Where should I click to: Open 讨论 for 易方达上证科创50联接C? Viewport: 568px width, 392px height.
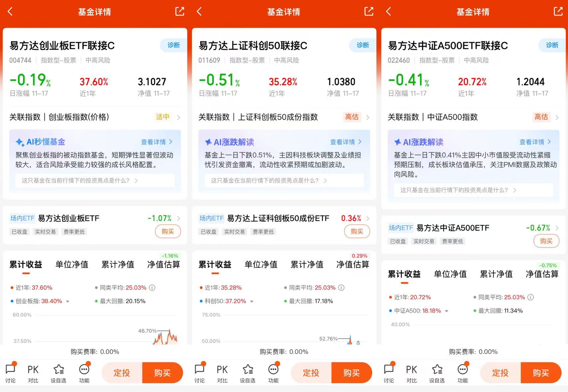[x=200, y=373]
